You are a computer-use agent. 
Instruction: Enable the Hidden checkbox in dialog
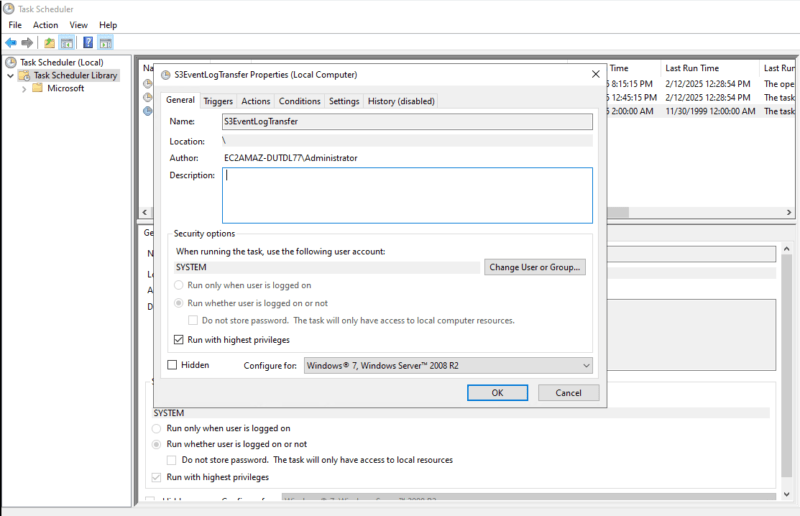[x=173, y=365]
